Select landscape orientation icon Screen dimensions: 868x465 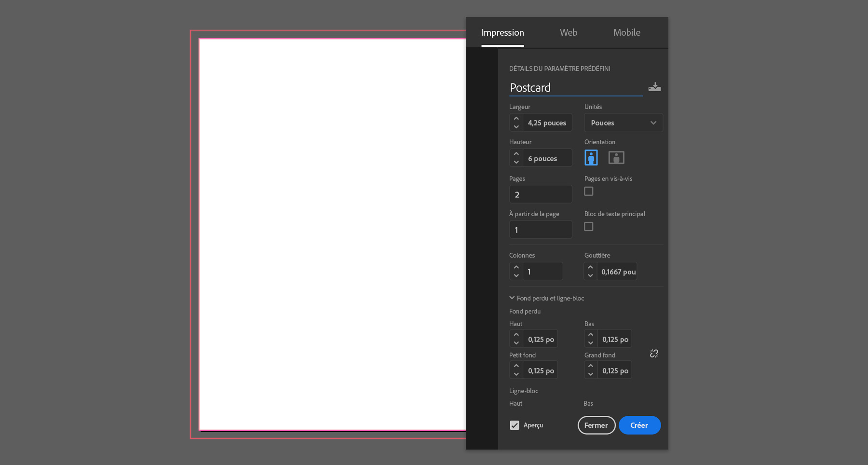click(616, 158)
